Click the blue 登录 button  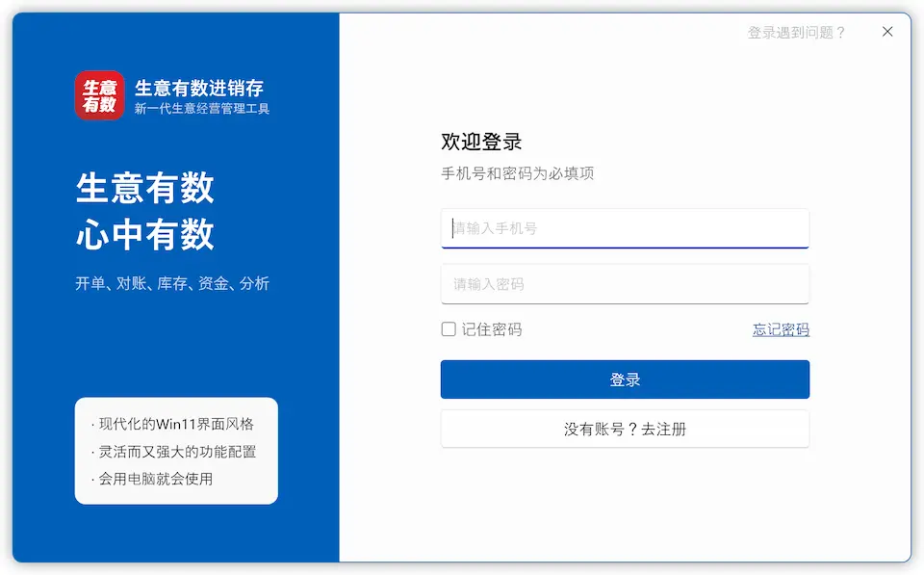(x=625, y=379)
